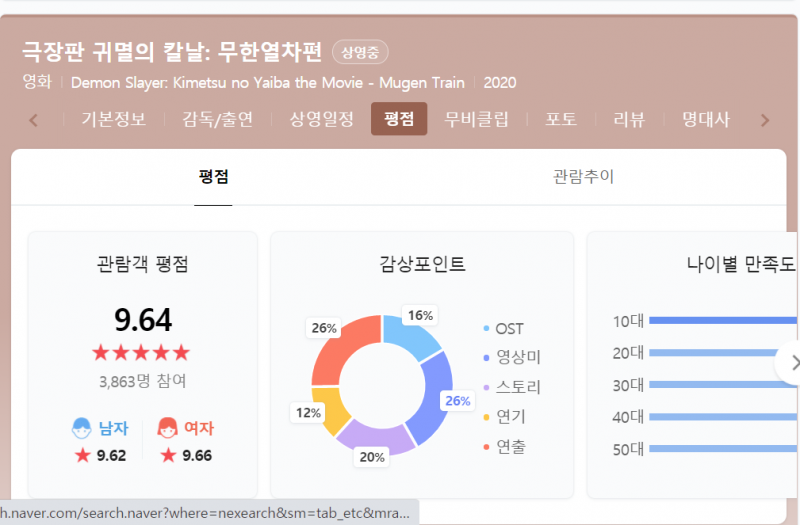
Task: Click the 관람객 평점 card heading
Action: (x=143, y=264)
